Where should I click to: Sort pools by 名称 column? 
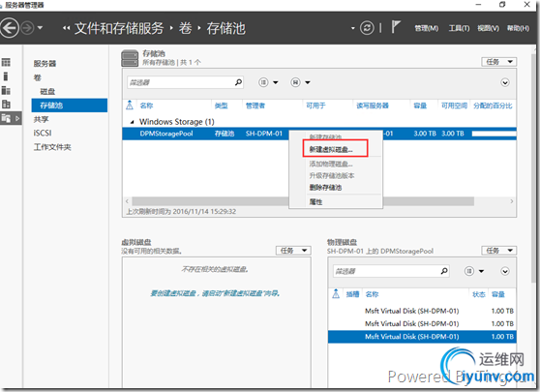click(146, 106)
